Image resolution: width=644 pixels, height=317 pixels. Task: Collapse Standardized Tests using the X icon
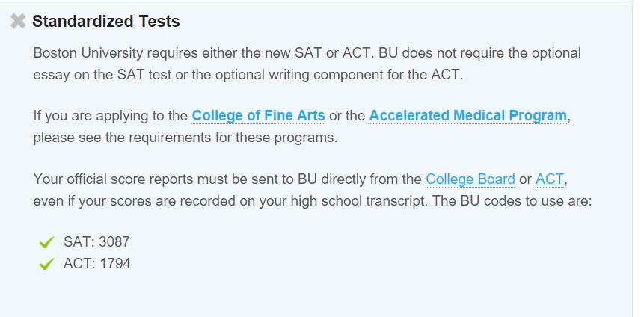click(18, 22)
